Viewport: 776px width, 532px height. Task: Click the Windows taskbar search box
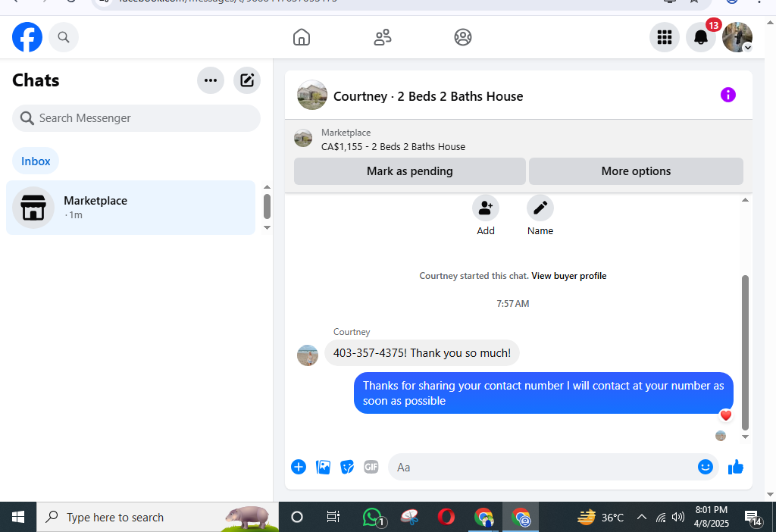pyautogui.click(x=158, y=517)
